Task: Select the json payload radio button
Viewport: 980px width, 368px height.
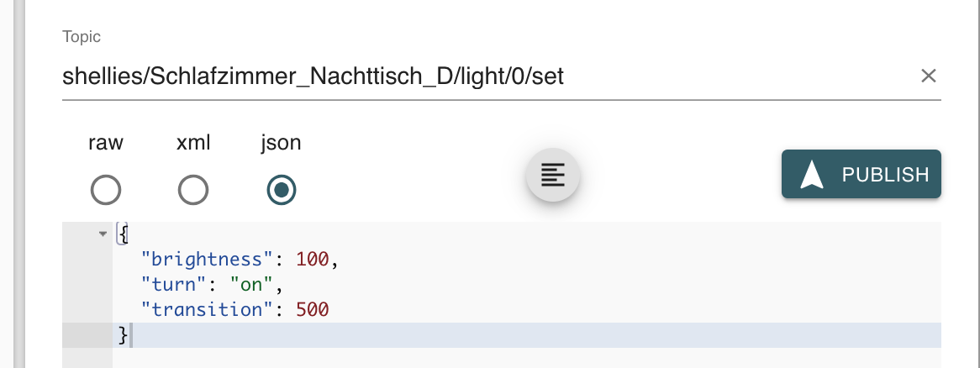Action: (x=282, y=190)
